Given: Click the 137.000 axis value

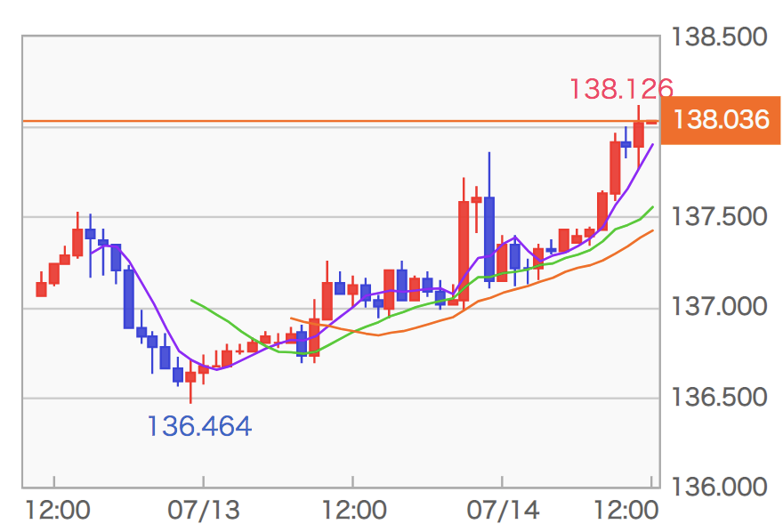Looking at the screenshot, I should (x=719, y=306).
